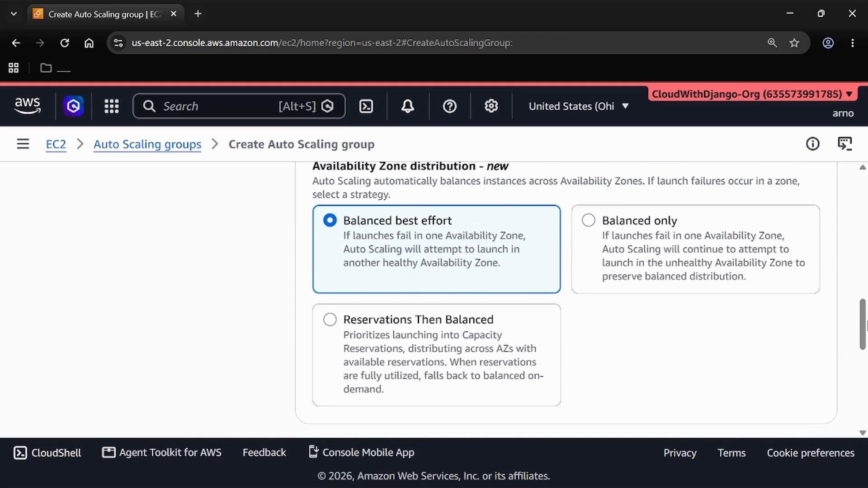The height and width of the screenshot is (488, 868).
Task: Select the Balanced only option
Action: 589,221
